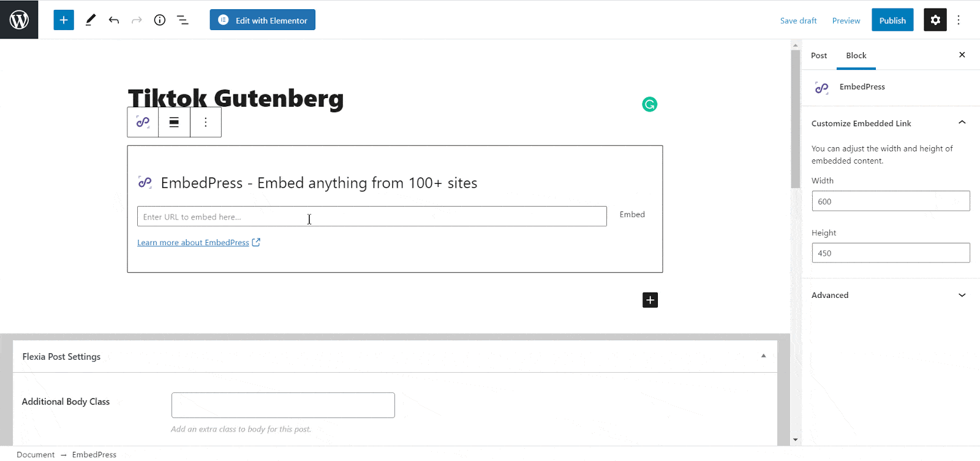Viewport: 980px width, 461px height.
Task: Collapse the Flexia Post Settings panel
Action: (x=763, y=356)
